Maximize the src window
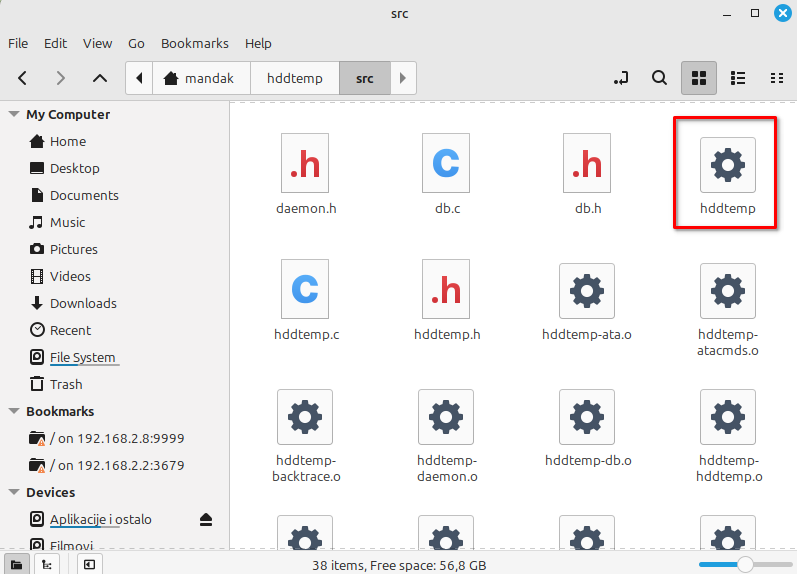Image resolution: width=797 pixels, height=574 pixels. [x=755, y=13]
